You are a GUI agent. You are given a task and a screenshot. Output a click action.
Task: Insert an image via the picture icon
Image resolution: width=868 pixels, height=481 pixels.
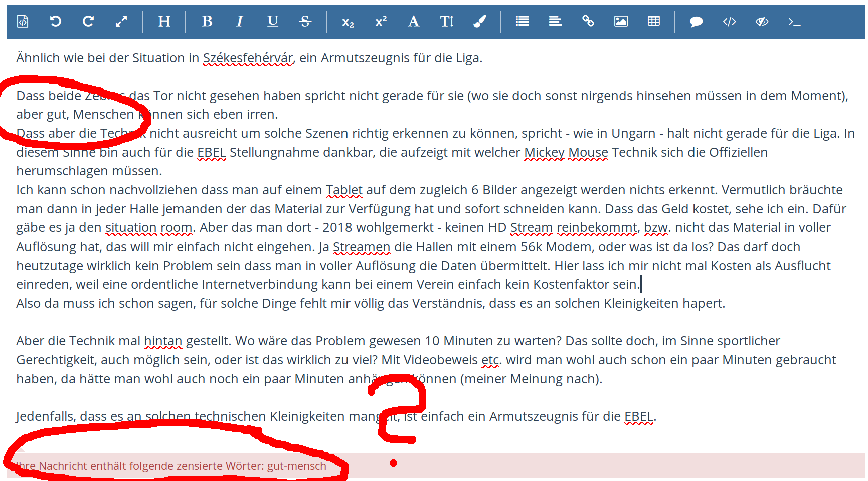pos(621,21)
